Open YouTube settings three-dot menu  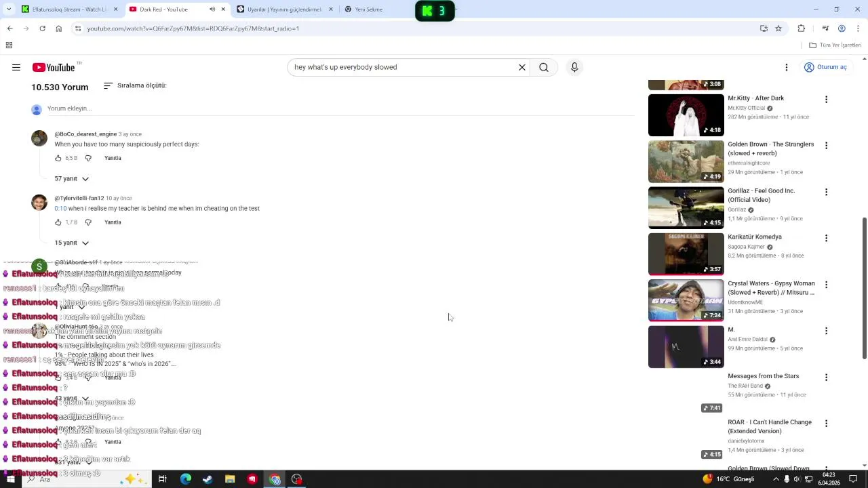(787, 67)
